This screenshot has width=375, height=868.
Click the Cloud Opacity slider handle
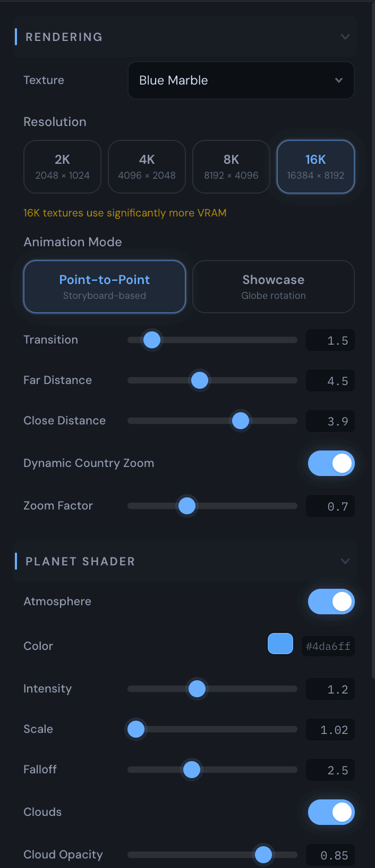click(263, 855)
